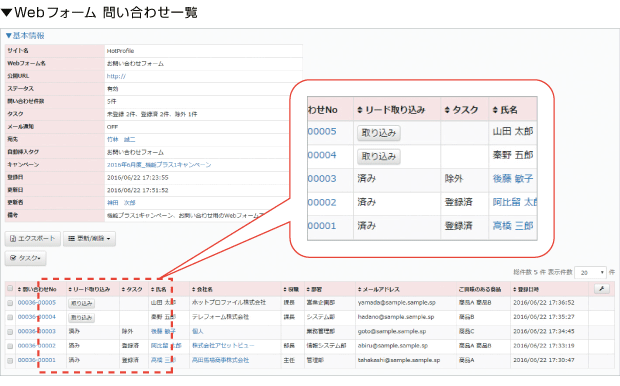Click the 山田 太郎 name cell
The width and height of the screenshot is (620, 386).
click(x=163, y=303)
